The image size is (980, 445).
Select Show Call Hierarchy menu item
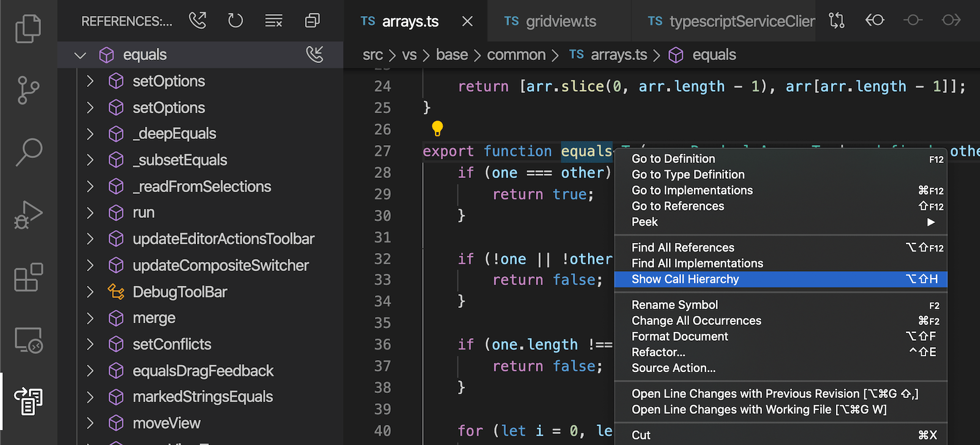[x=685, y=279]
